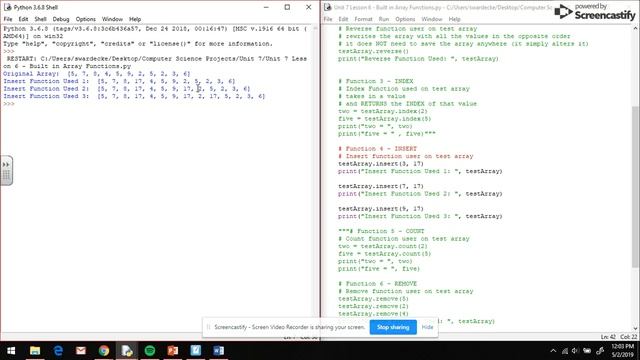Click Stop sharing in Screencastify bar
This screenshot has height=360, width=640.
(393, 327)
